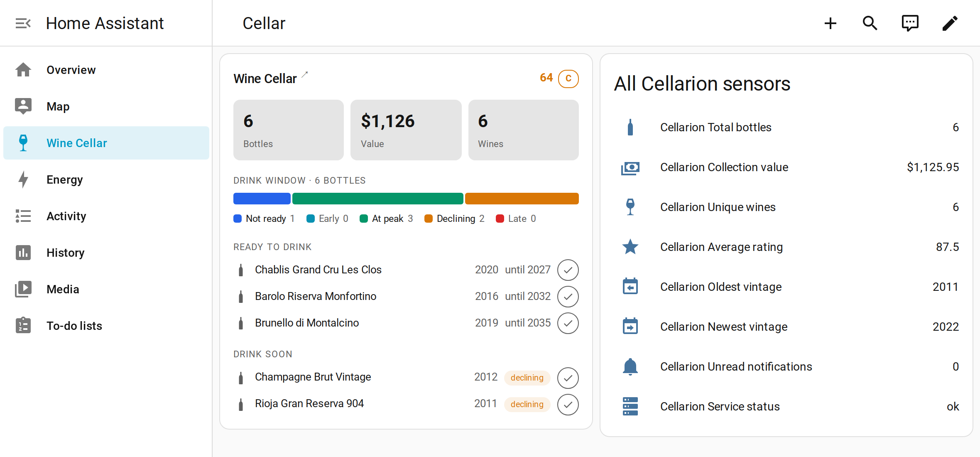Click Cellarion Unique wines label

click(x=718, y=207)
